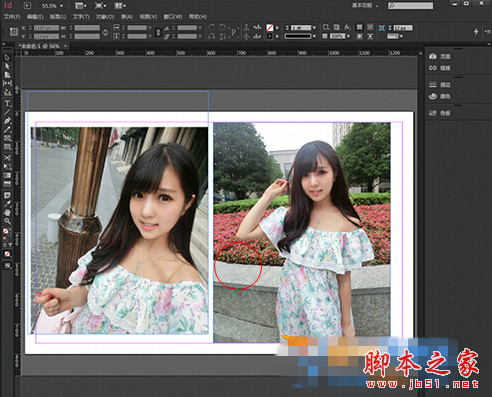Select the Gradient Feather tool
Viewport: 492px width, 397px height.
[x=7, y=184]
